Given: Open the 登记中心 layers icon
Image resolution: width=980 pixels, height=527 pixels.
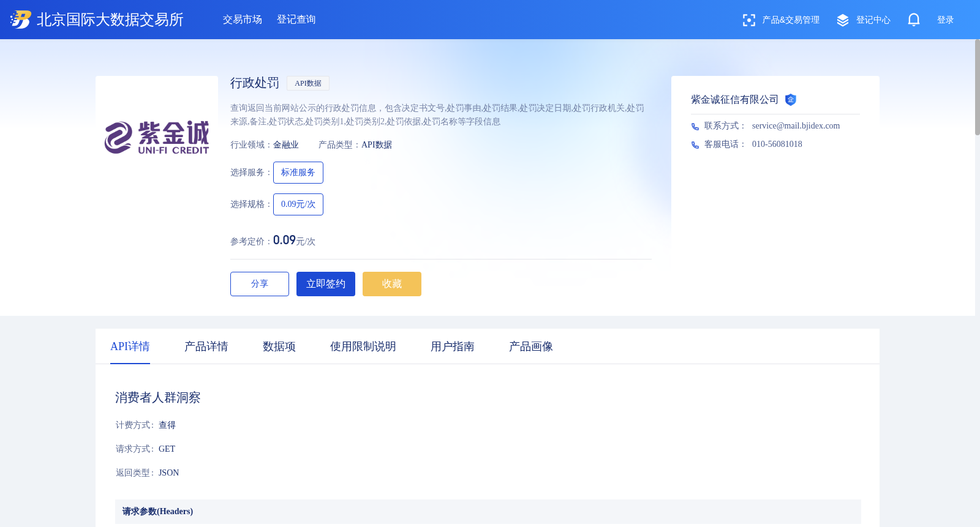Looking at the screenshot, I should pyautogui.click(x=843, y=20).
